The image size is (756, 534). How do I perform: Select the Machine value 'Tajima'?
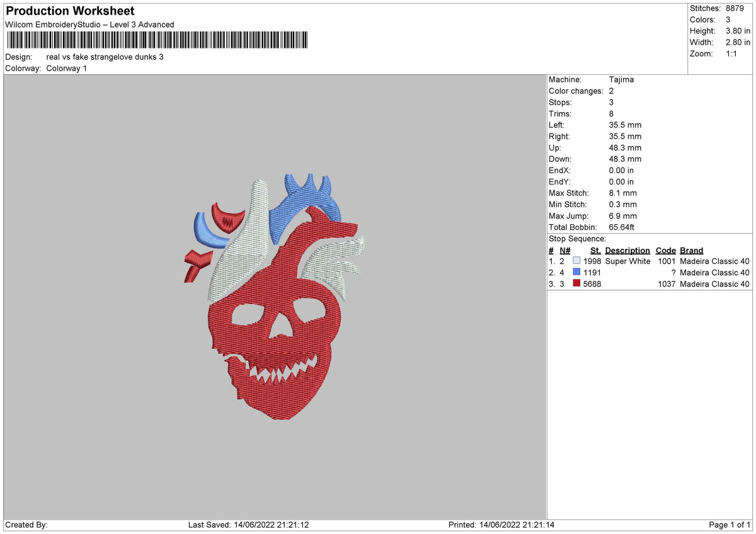pos(622,79)
